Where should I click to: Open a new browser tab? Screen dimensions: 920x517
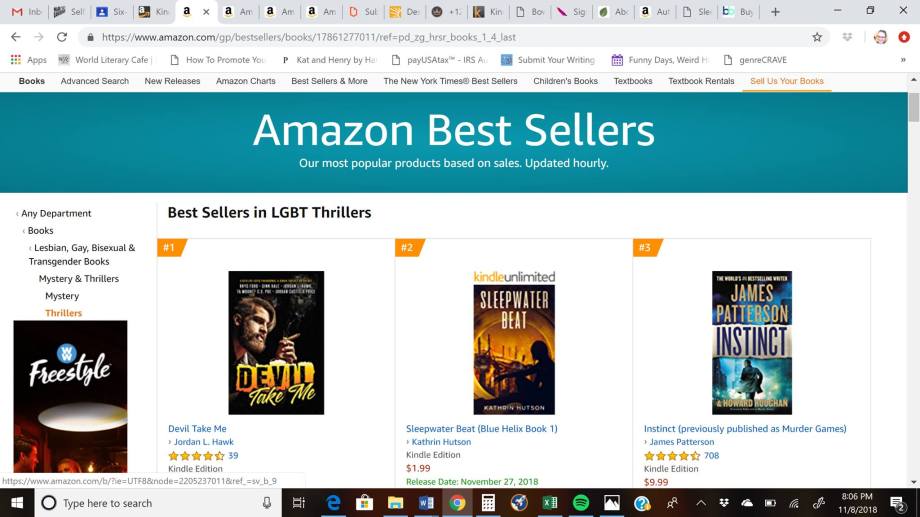point(775,12)
